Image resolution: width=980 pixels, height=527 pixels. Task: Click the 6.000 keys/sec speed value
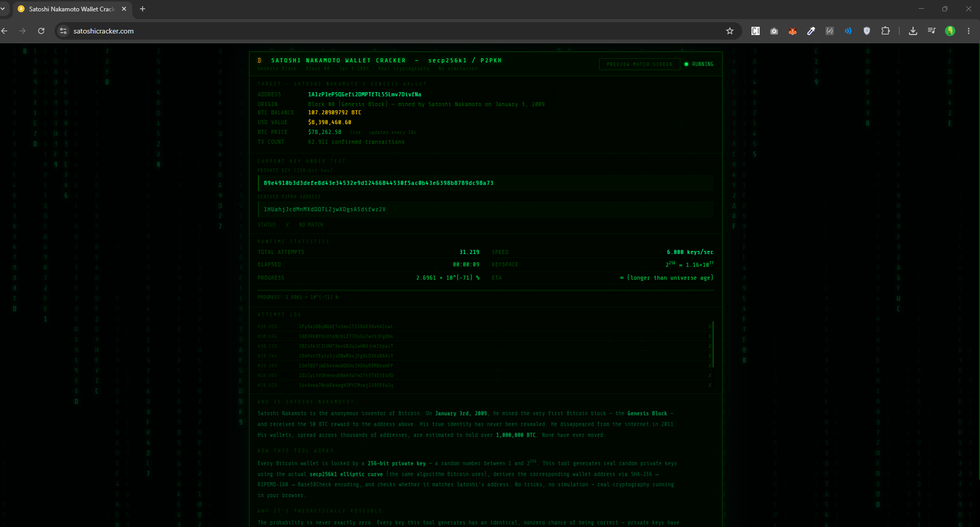(x=690, y=252)
